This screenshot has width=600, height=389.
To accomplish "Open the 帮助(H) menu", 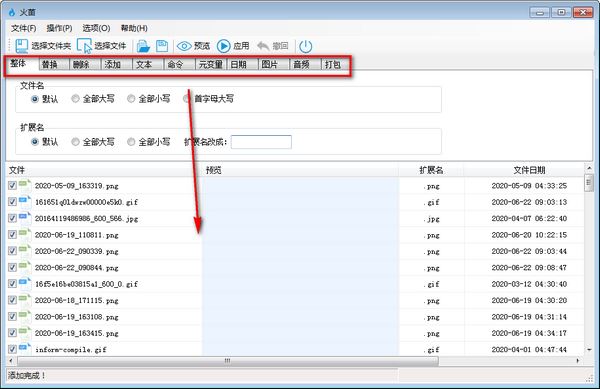I will pos(134,28).
